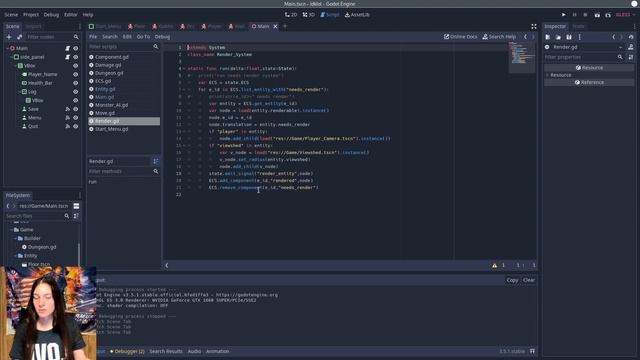640x360 pixels.
Task: Hide the Health_Bar node
Action: [x=76, y=83]
